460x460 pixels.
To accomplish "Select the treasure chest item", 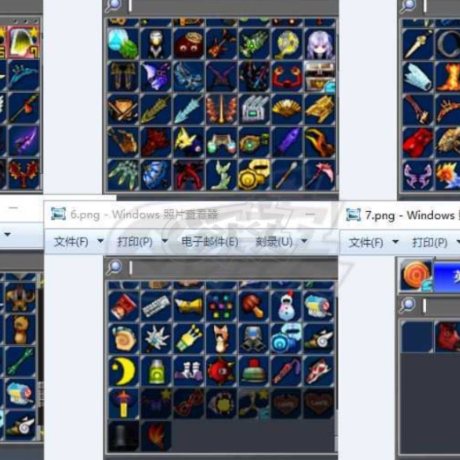I will (x=319, y=76).
